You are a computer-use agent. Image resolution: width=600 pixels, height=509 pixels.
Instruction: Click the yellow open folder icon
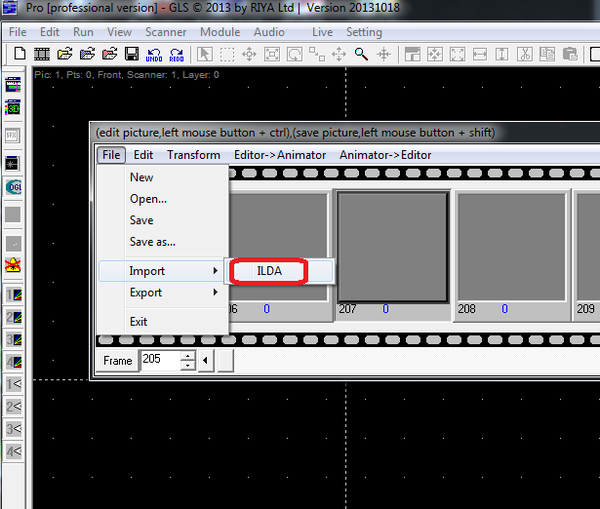(x=65, y=54)
